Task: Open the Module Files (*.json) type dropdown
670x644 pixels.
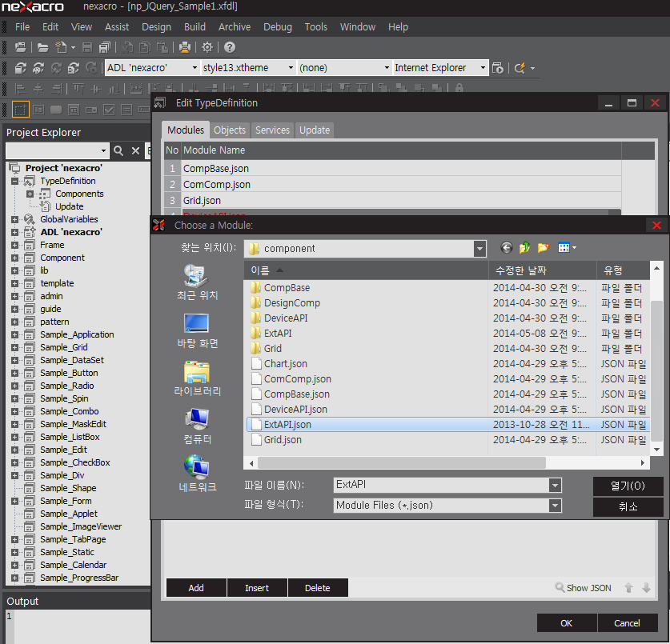Action: [555, 506]
